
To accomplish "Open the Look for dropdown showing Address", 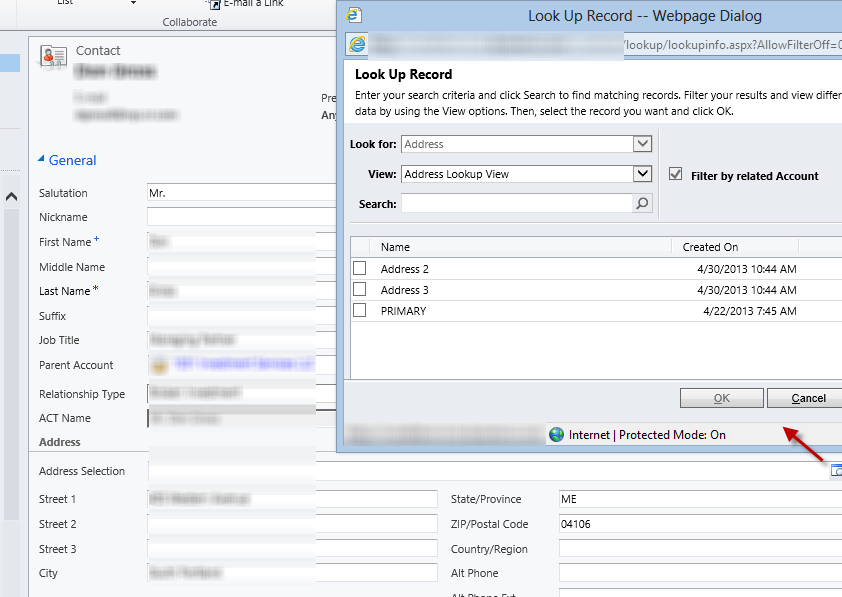I will (x=642, y=144).
